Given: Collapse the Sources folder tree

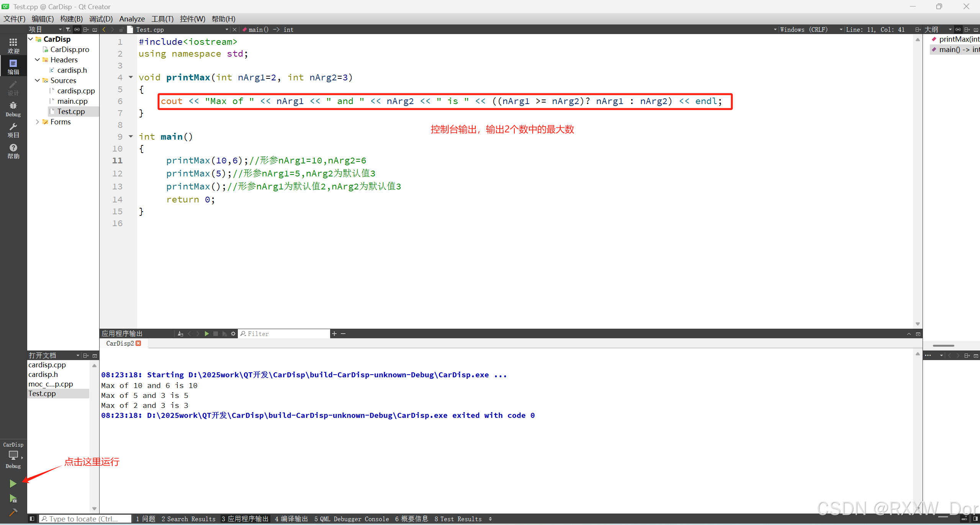Looking at the screenshot, I should tap(38, 80).
